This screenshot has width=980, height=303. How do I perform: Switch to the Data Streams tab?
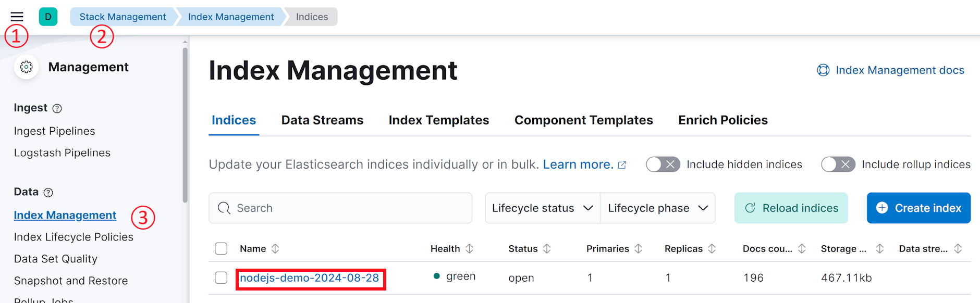coord(322,120)
